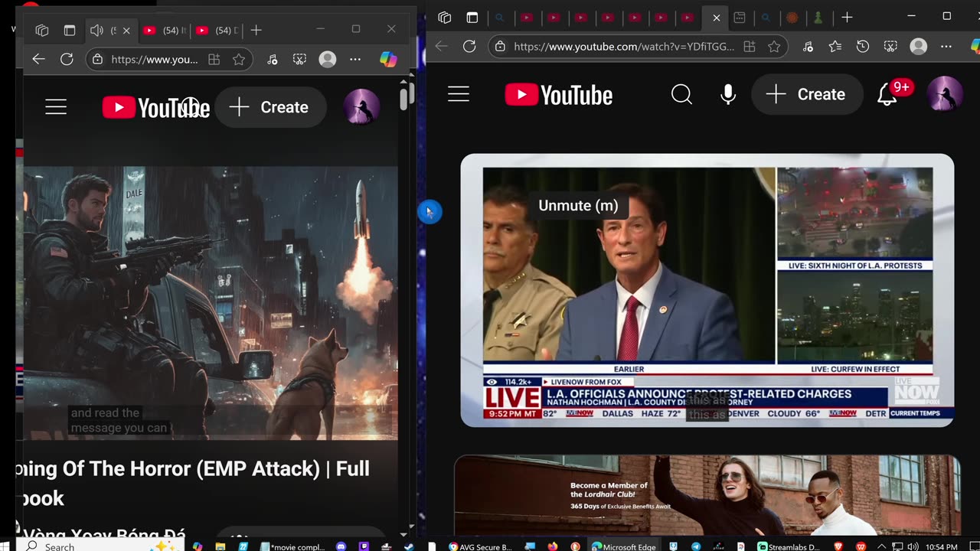The width and height of the screenshot is (980, 551).
Task: Open Settings and more in left Edge window
Action: tap(355, 59)
